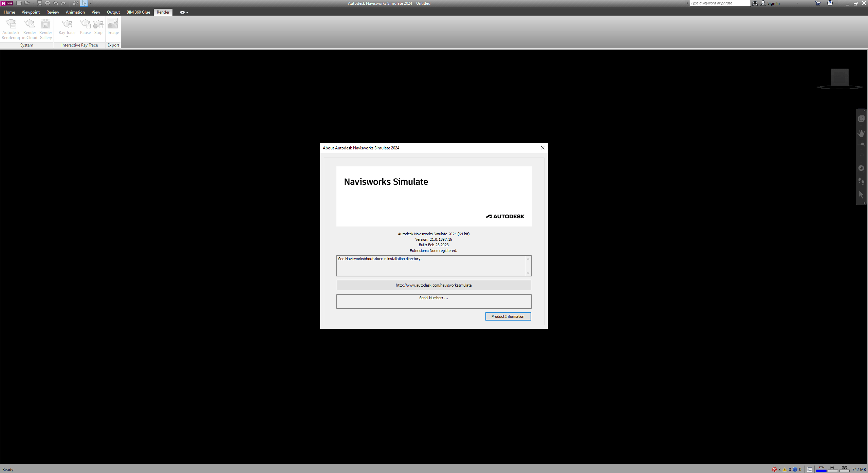Image resolution: width=868 pixels, height=473 pixels.
Task: Click the Product Information button
Action: point(508,316)
